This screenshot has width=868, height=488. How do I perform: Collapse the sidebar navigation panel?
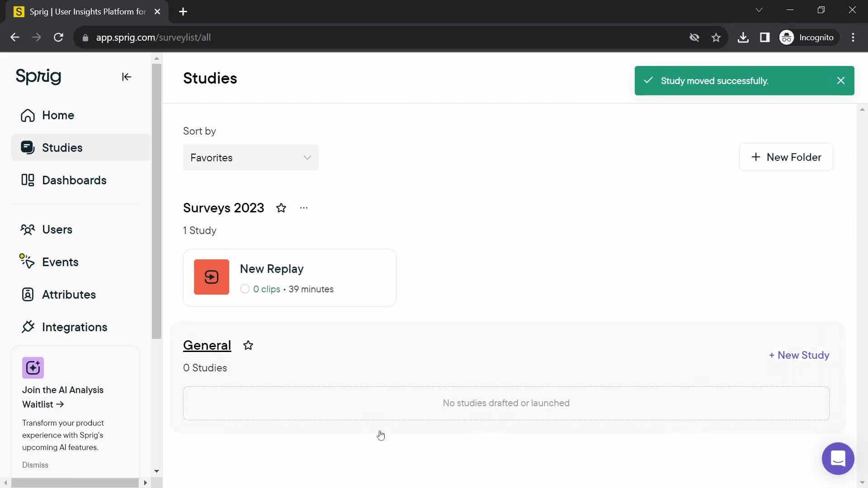tap(126, 76)
